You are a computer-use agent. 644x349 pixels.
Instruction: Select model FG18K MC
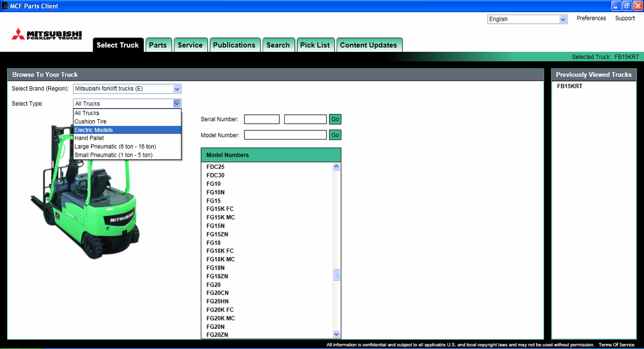220,259
